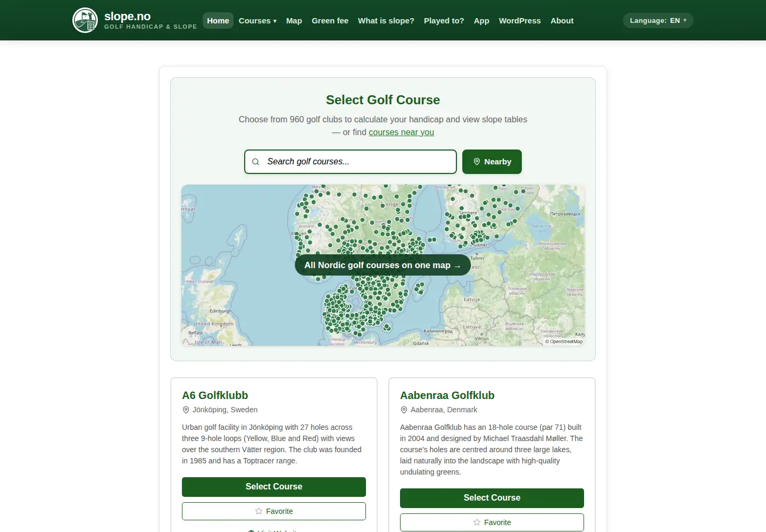766x532 pixels.
Task: Open All Nordic golf courses on one map
Action: point(383,265)
